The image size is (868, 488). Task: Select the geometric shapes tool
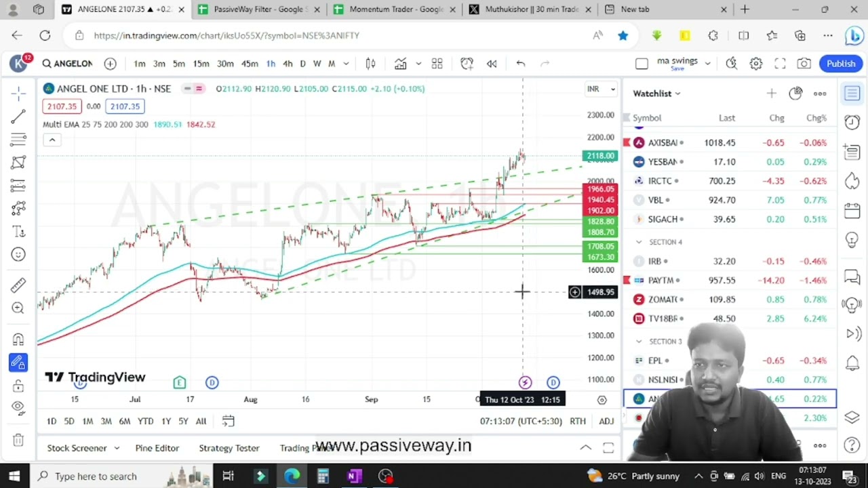pyautogui.click(x=18, y=163)
